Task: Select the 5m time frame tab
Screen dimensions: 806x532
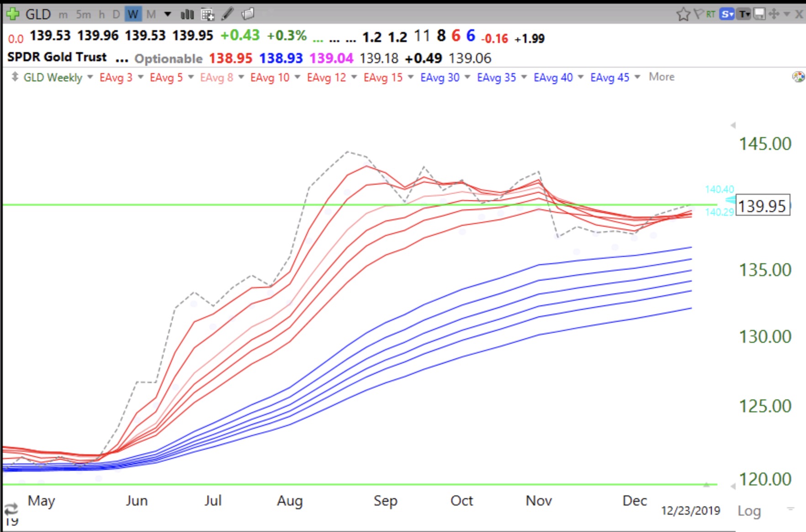Action: 83,15
